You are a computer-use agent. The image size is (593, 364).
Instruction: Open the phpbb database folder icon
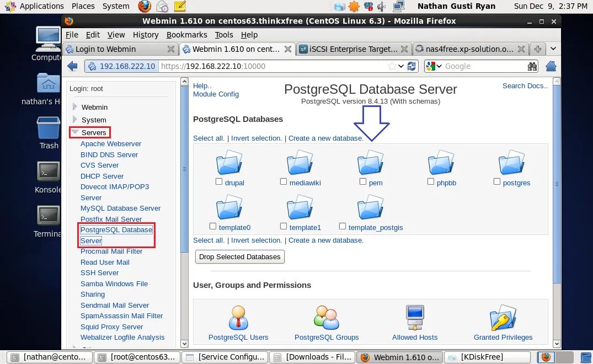[x=441, y=162]
